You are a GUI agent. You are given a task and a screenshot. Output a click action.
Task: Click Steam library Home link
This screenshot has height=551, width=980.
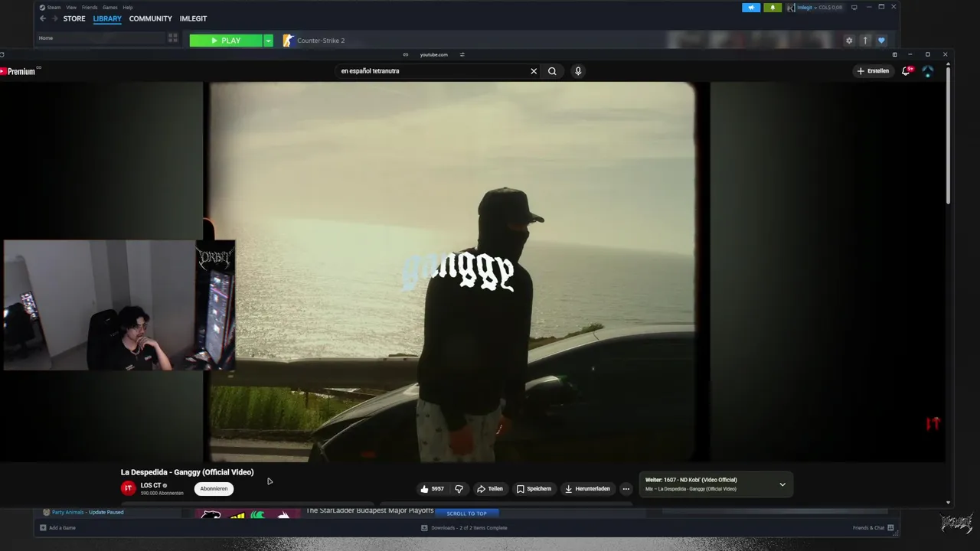(46, 38)
